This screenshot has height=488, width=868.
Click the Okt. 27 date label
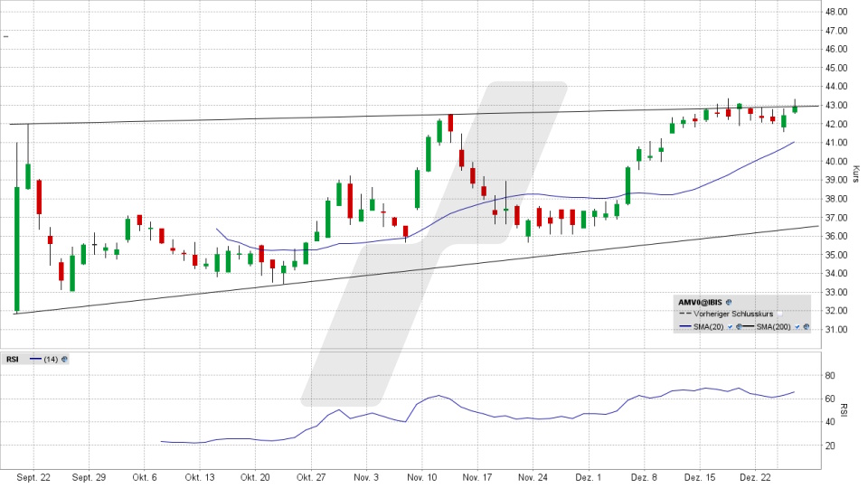tap(311, 477)
